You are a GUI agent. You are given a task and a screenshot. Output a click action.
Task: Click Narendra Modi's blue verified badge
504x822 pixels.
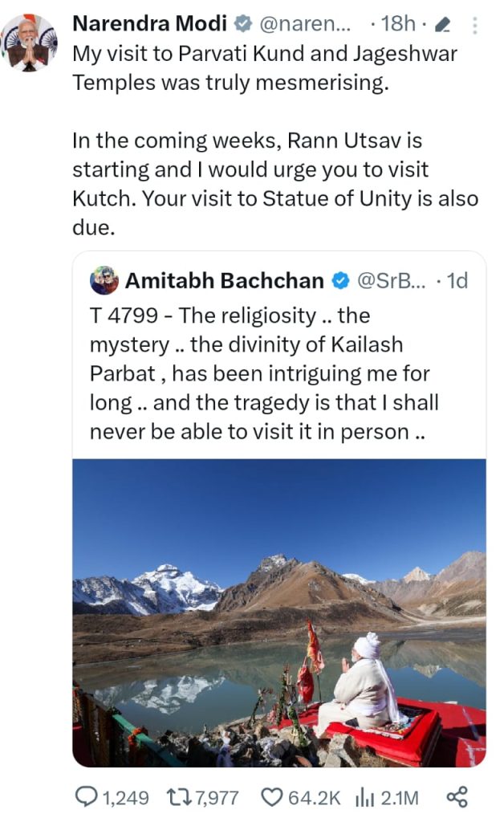(243, 25)
